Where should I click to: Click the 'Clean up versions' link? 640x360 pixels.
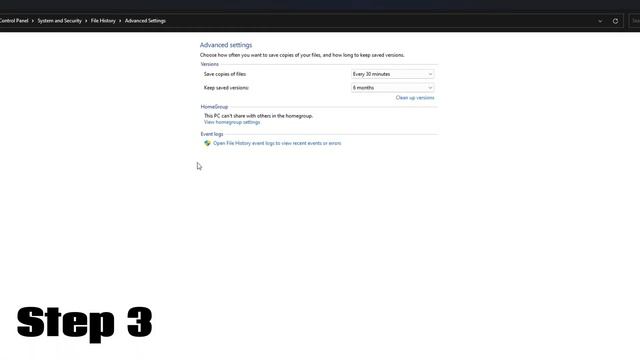coord(415,98)
